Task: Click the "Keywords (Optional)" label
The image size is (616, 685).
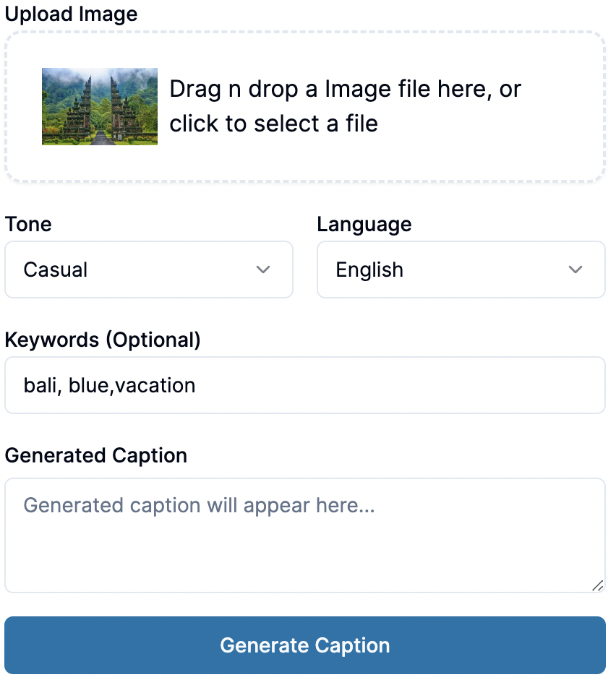Action: pyautogui.click(x=102, y=340)
